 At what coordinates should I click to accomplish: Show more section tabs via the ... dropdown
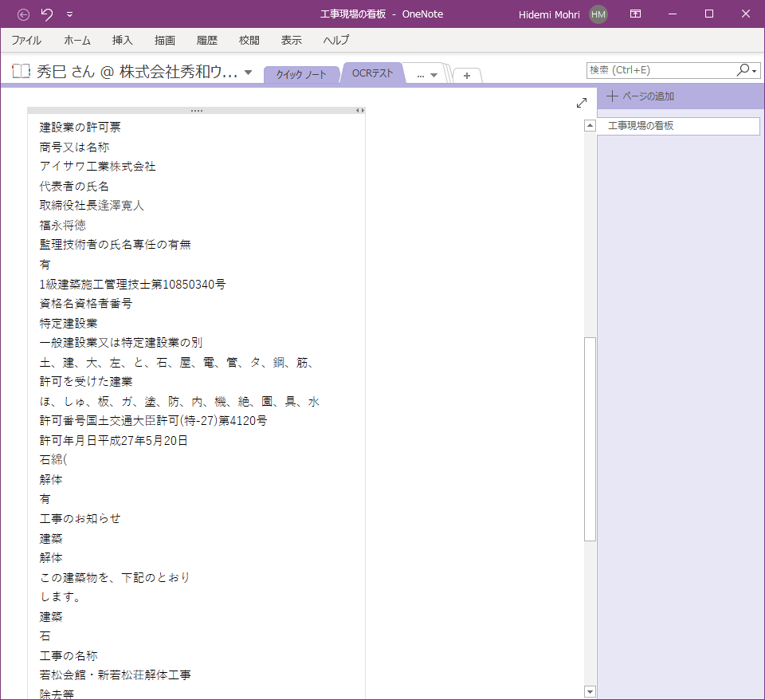click(x=426, y=75)
